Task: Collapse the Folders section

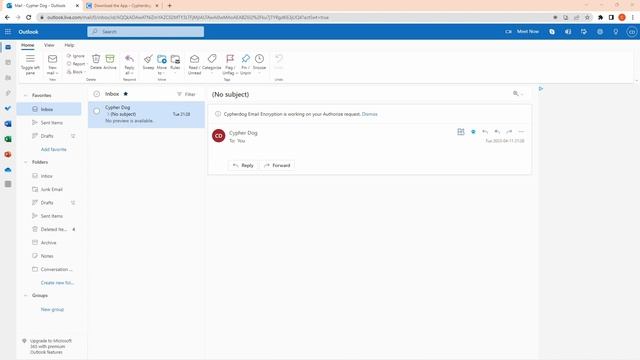Action: coord(26,162)
